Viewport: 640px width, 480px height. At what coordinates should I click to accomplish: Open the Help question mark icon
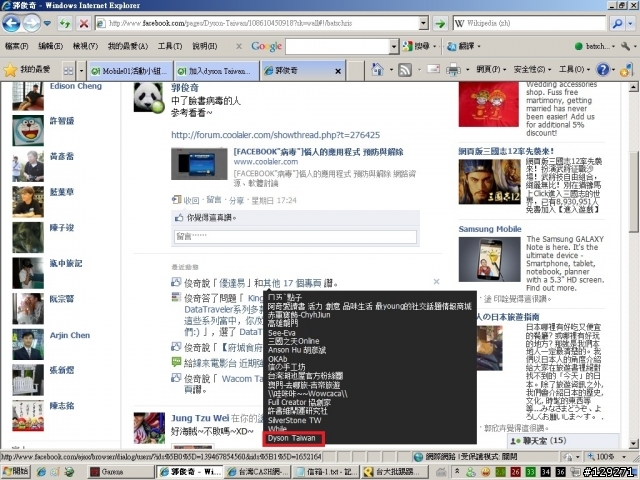pyautogui.click(x=602, y=70)
